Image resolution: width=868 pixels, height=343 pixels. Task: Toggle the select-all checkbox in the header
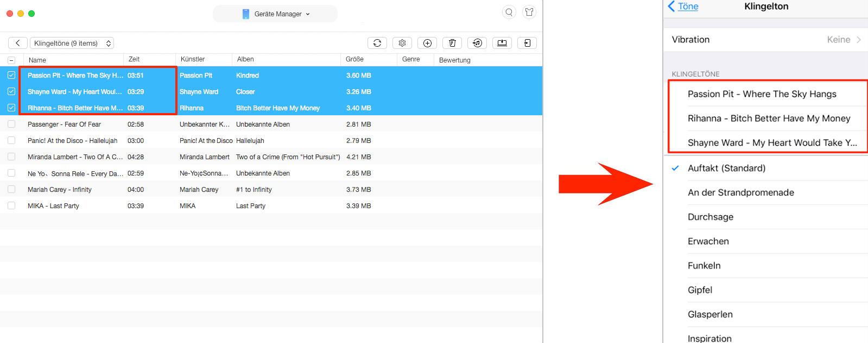[11, 60]
